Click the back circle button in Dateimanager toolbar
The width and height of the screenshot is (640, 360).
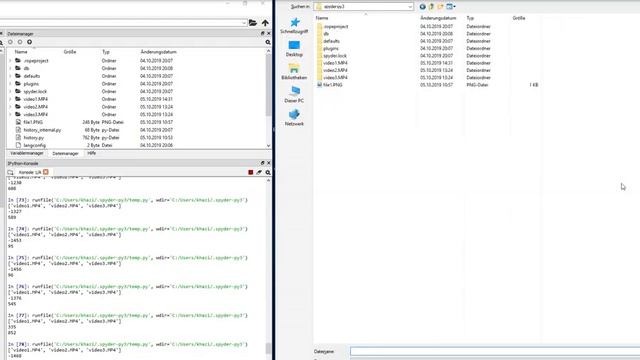point(11,42)
